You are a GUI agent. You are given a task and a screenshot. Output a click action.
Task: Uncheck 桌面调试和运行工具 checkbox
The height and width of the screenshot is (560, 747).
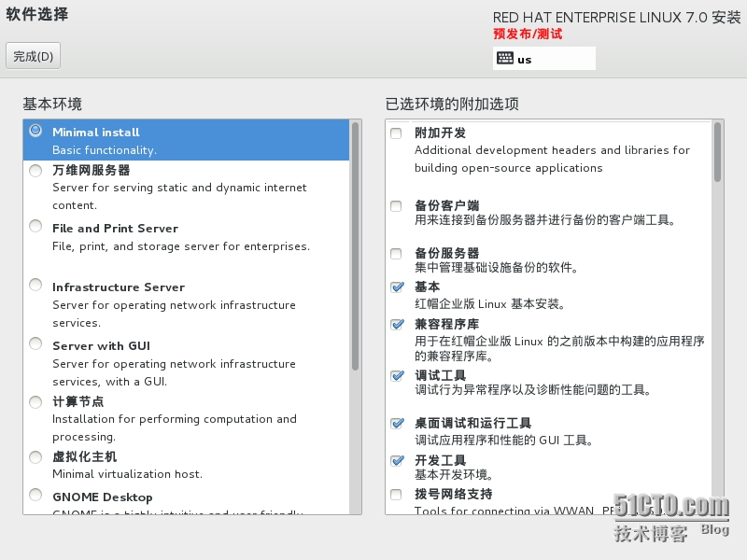[397, 424]
